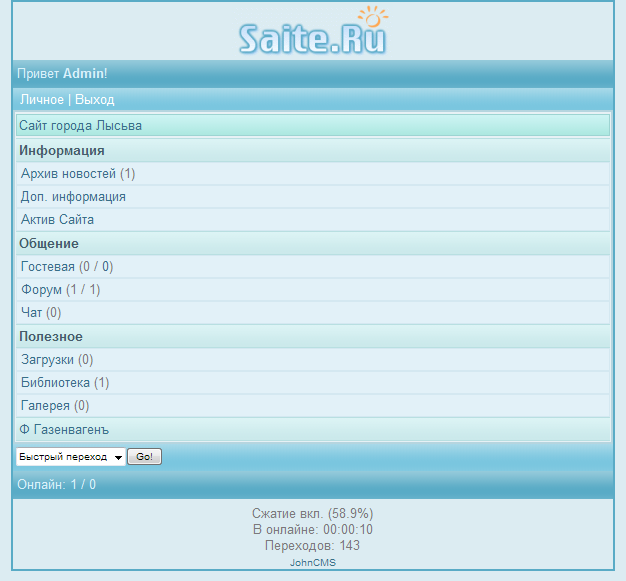
Task: Enter the Чат page
Action: pos(31,313)
